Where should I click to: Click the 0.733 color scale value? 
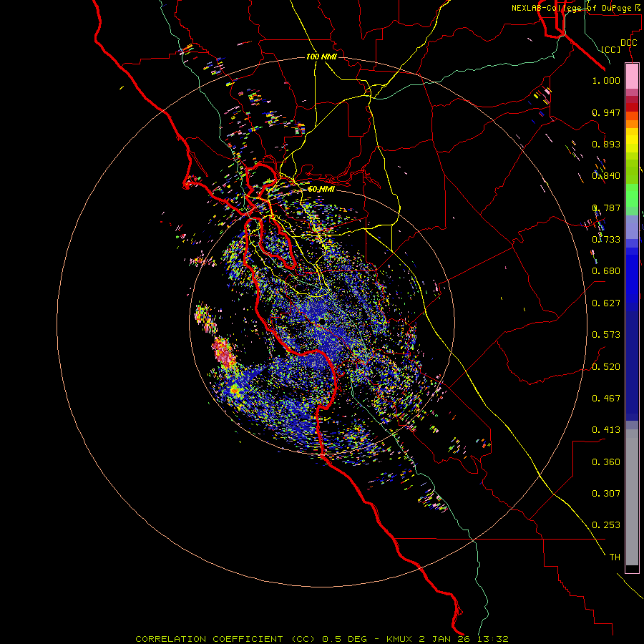[606, 240]
